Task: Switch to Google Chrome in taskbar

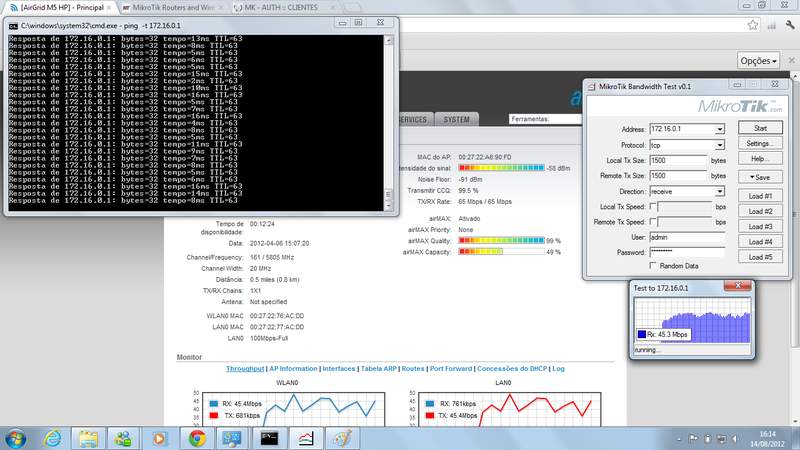Action: [x=197, y=437]
